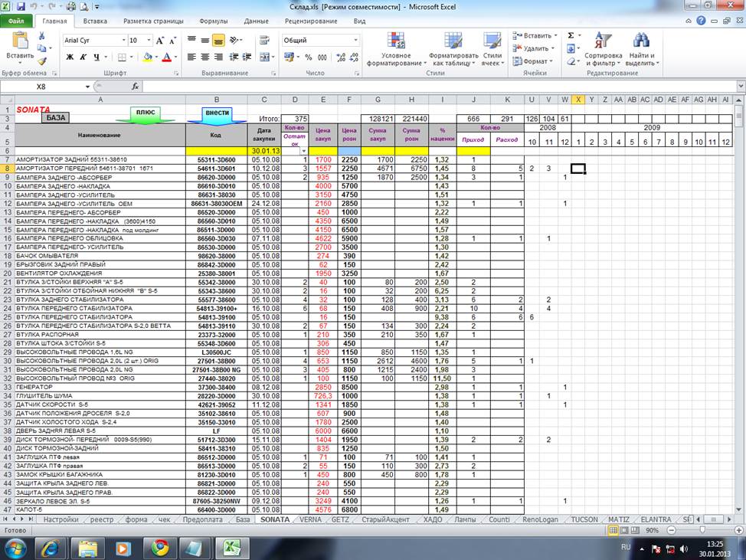Screen dimensions: 746x560
Task: Cut selection with the scissors icon
Action: coord(42,36)
